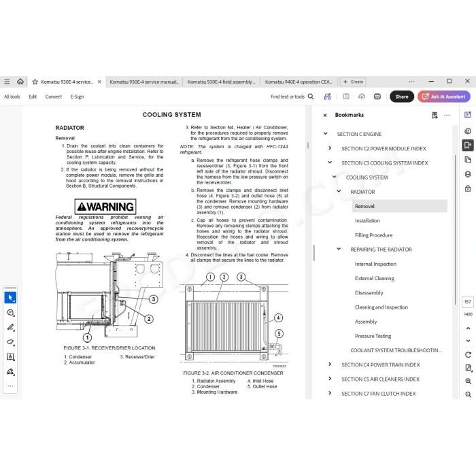476x476 pixels.
Task: Open All tools menu
Action: pyautogui.click(x=12, y=97)
